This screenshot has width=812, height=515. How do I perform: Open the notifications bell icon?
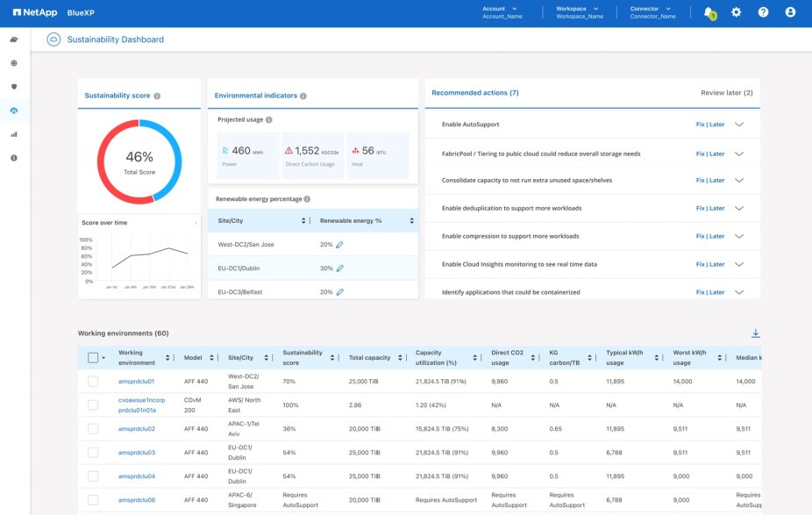pyautogui.click(x=708, y=12)
